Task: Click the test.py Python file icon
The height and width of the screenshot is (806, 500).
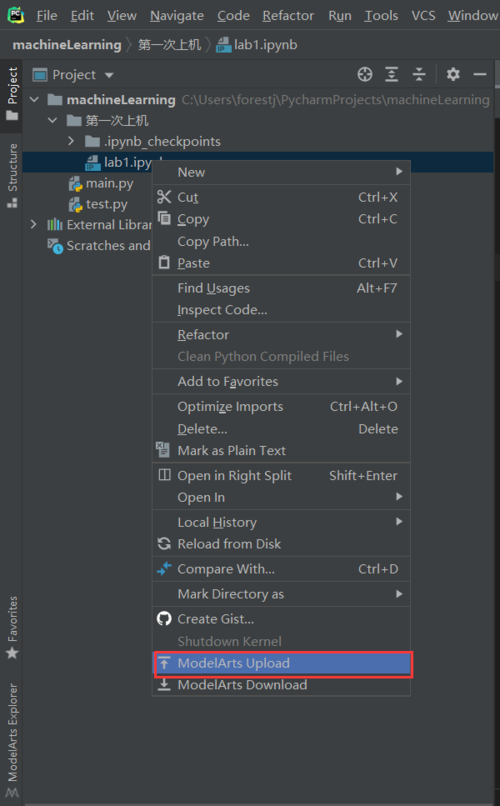Action: pyautogui.click(x=76, y=205)
